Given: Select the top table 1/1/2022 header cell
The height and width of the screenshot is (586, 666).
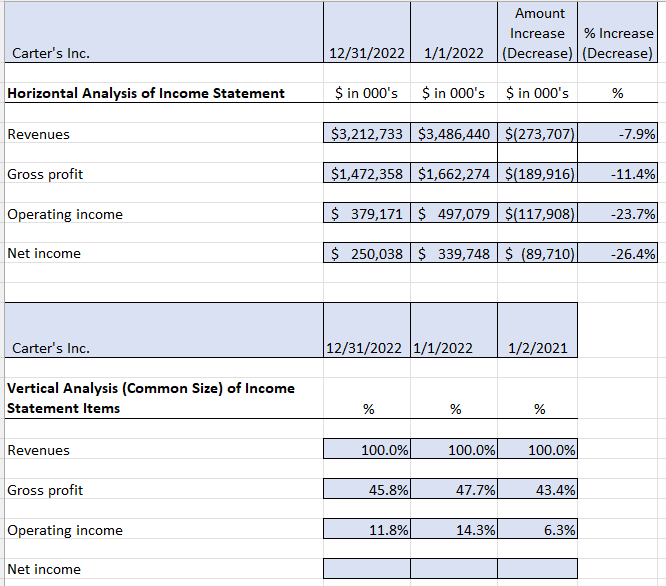Looking at the screenshot, I should coord(454,32).
